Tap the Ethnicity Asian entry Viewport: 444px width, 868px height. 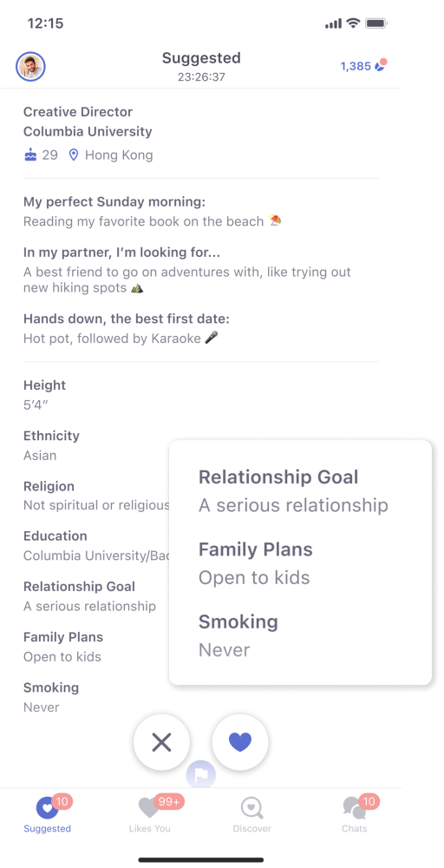coord(51,445)
